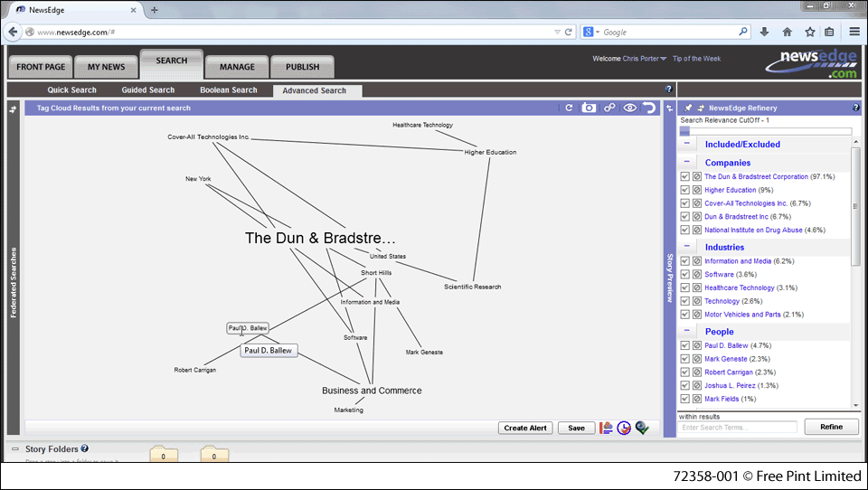868x490 pixels.
Task: Toggle the exclude icon for Software
Action: click(696, 274)
